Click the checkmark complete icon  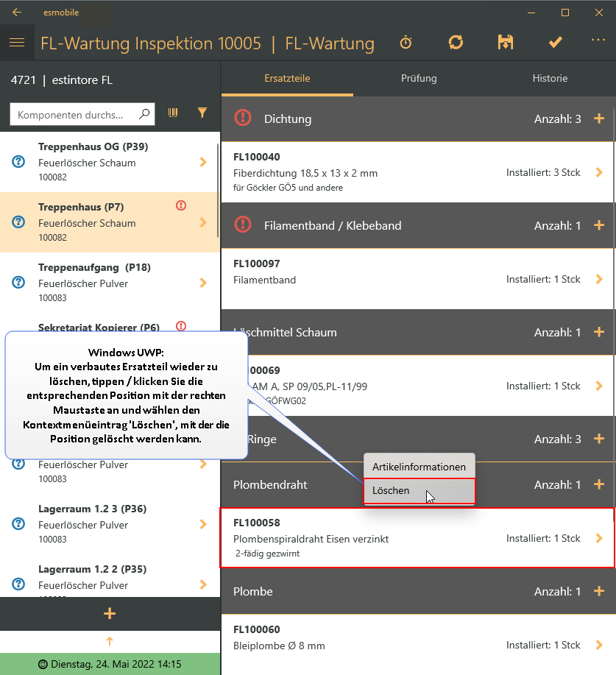pyautogui.click(x=555, y=43)
